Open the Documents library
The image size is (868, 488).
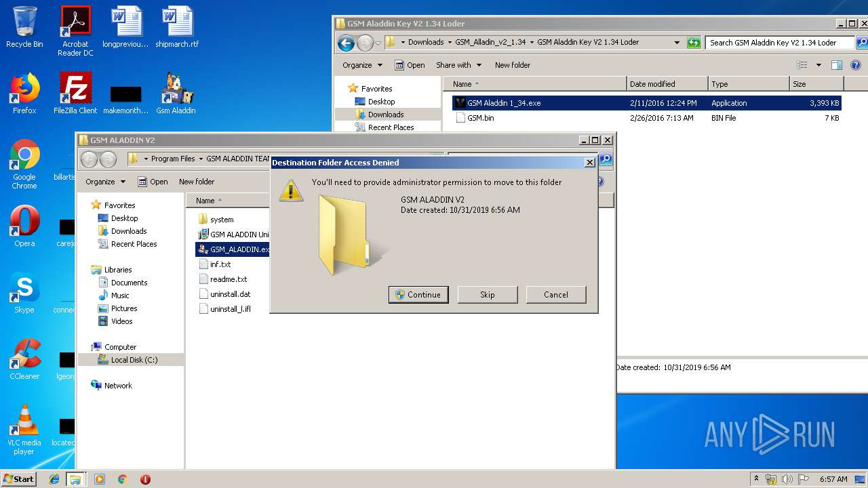pos(123,283)
